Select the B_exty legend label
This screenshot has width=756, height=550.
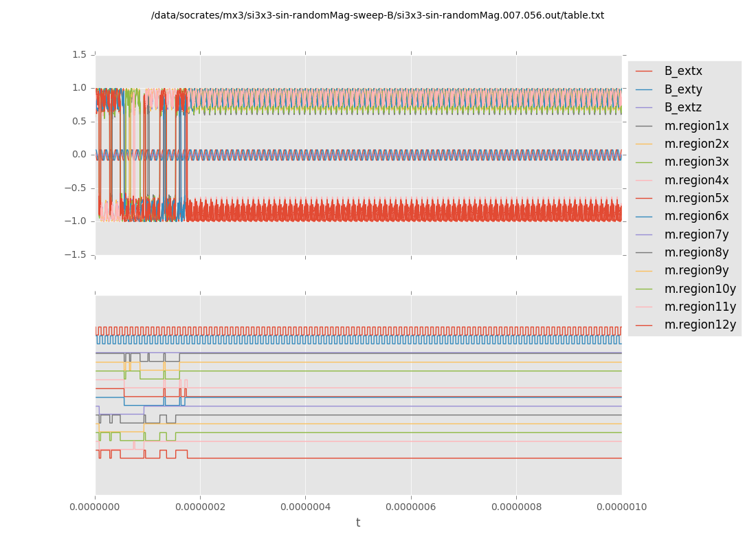pyautogui.click(x=682, y=89)
